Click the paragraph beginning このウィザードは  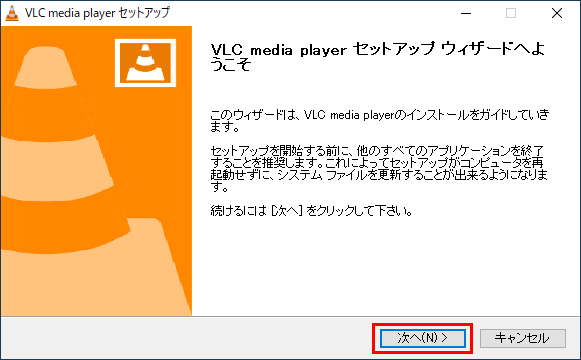[x=379, y=121]
